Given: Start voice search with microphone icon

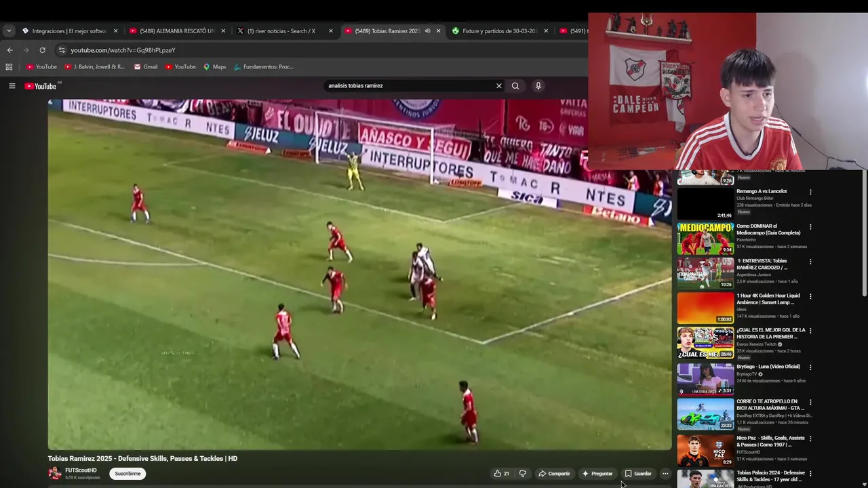Looking at the screenshot, I should pyautogui.click(x=538, y=86).
